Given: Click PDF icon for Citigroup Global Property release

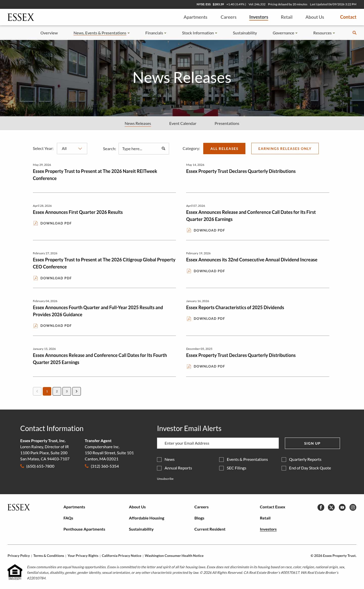Looking at the screenshot, I should 36,278.
